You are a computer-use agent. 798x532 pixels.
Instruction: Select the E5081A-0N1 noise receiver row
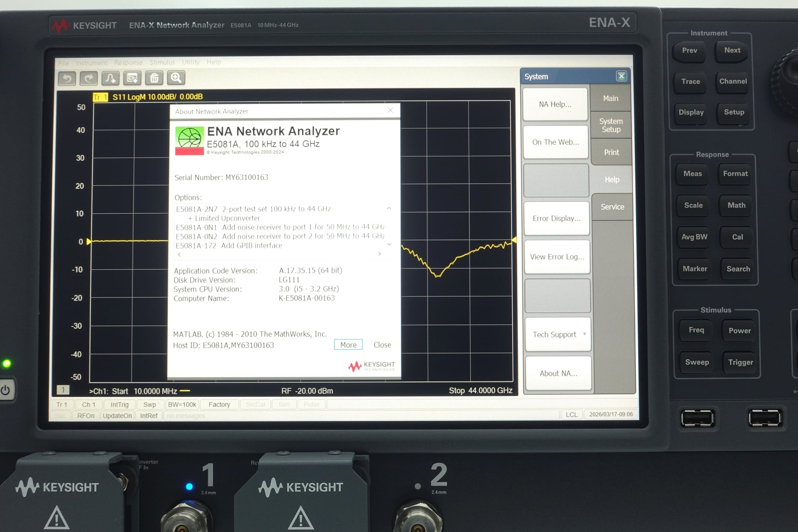click(280, 227)
